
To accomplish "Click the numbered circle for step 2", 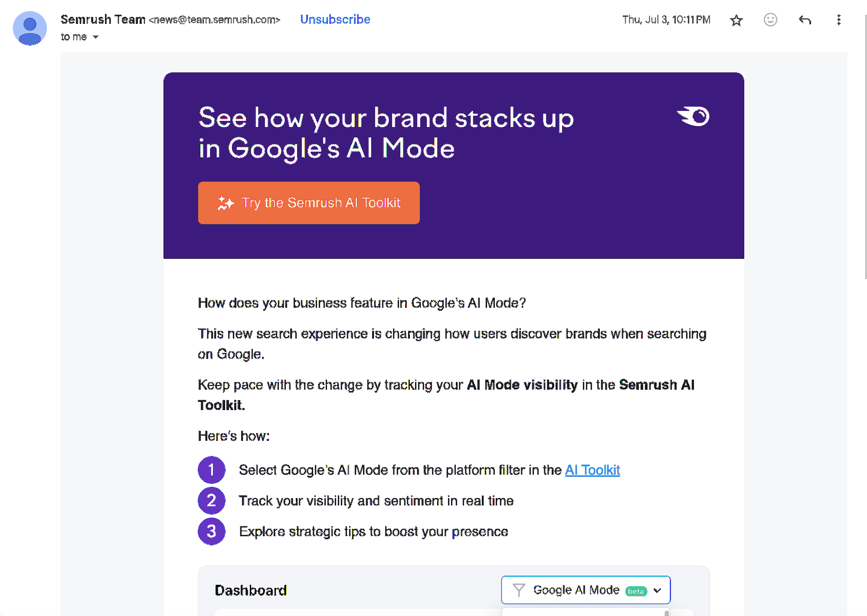I will point(211,500).
